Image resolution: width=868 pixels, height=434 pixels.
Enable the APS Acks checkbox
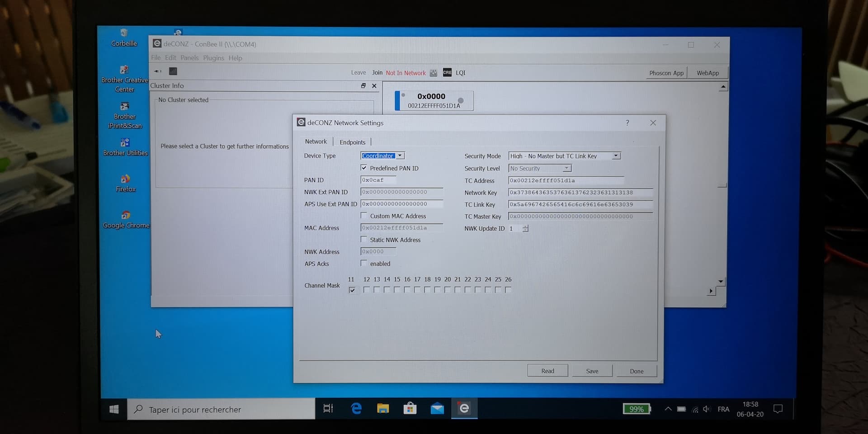tap(364, 263)
